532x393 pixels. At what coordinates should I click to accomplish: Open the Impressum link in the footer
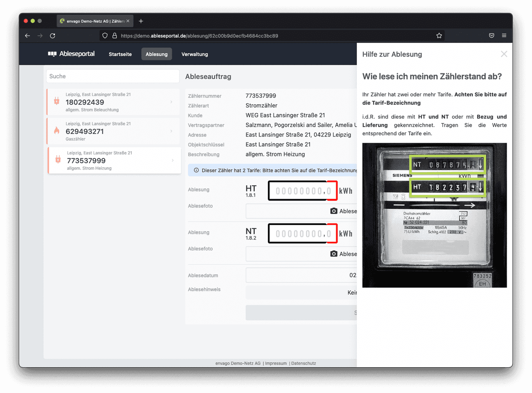pyautogui.click(x=276, y=363)
